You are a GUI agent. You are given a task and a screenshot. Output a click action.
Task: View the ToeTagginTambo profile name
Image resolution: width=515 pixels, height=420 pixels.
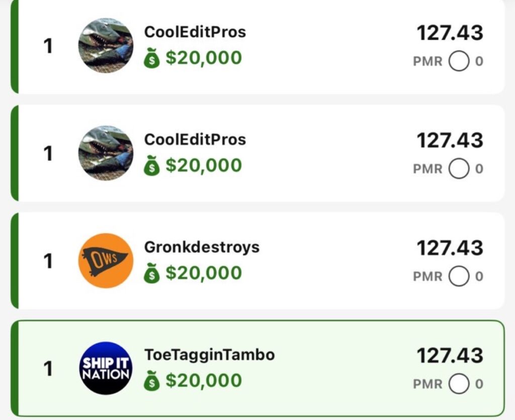(x=209, y=355)
